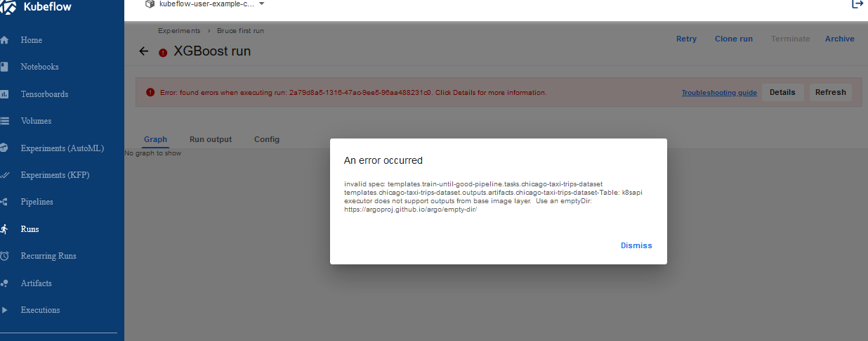Image resolution: width=868 pixels, height=341 pixels.
Task: Click the Notebooks icon in sidebar
Action: 4,67
